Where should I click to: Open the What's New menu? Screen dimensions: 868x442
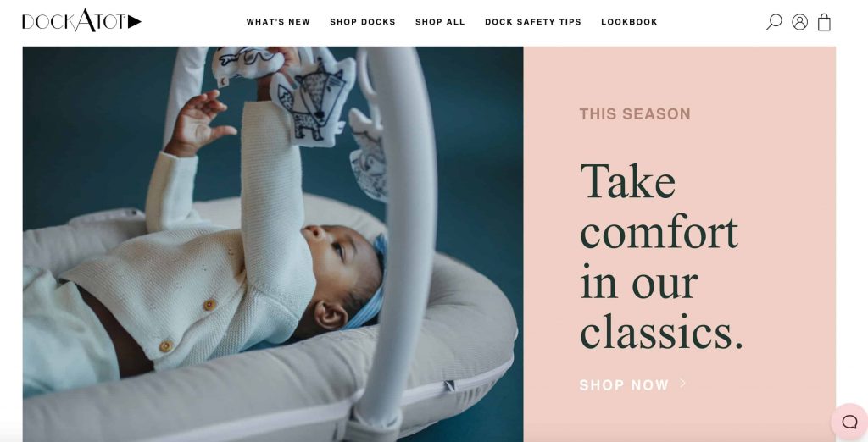[278, 22]
